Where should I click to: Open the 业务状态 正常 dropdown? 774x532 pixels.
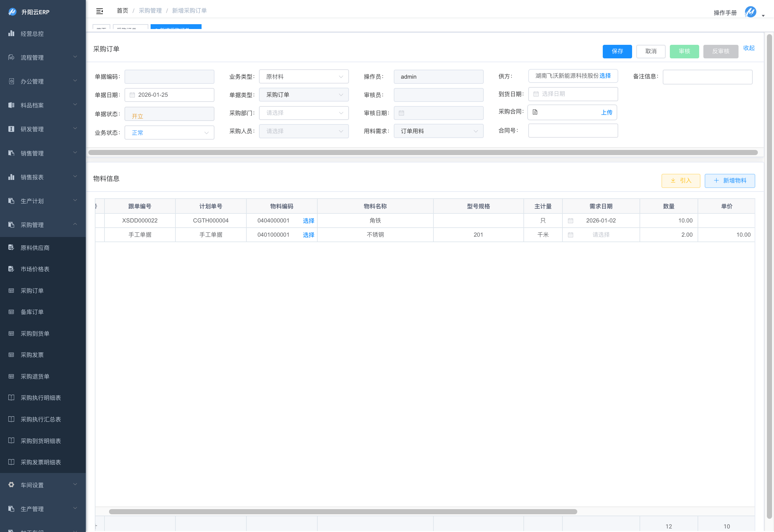click(169, 133)
